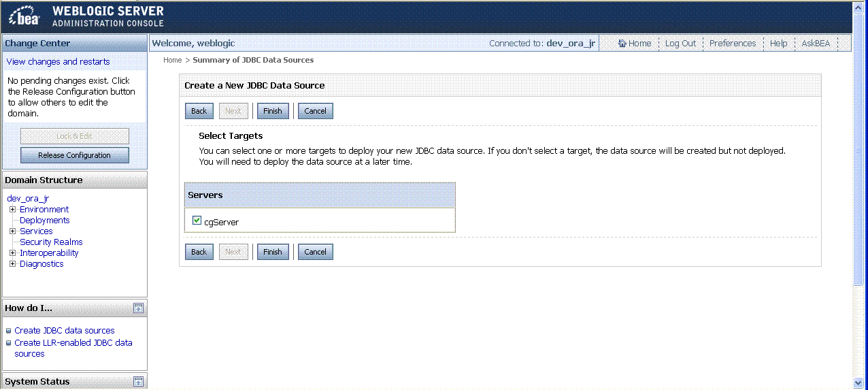
Task: Collapse the System Status panel icon
Action: point(138,382)
